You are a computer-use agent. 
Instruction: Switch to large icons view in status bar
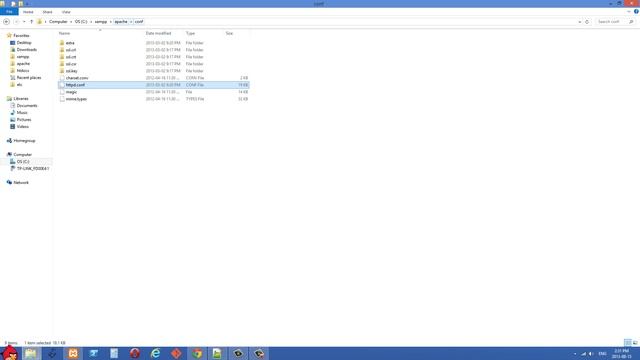[x=635, y=342]
